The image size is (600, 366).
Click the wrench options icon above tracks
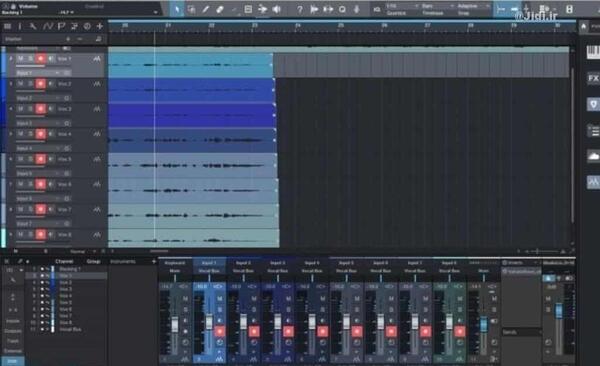pyautogui.click(x=33, y=26)
